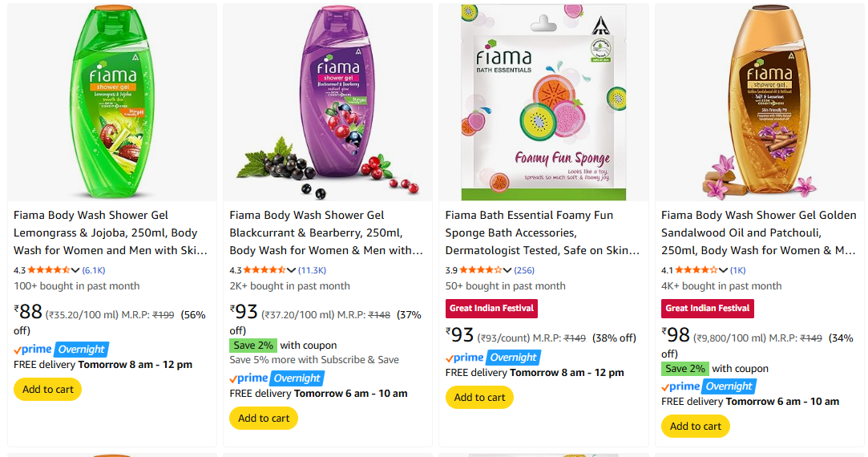
Task: Click Prime Overnight badge on Foamy Fun Sponge
Action: click(x=493, y=358)
